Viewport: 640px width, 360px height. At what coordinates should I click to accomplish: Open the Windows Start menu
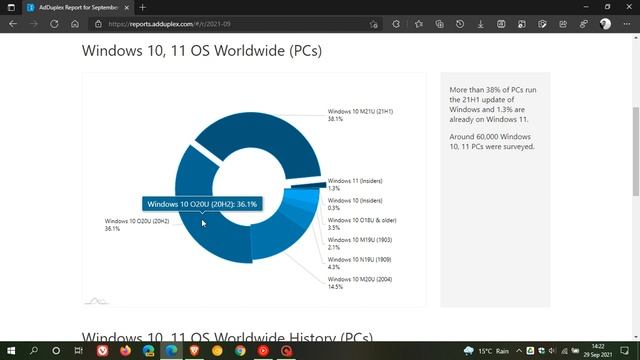coord(11,351)
